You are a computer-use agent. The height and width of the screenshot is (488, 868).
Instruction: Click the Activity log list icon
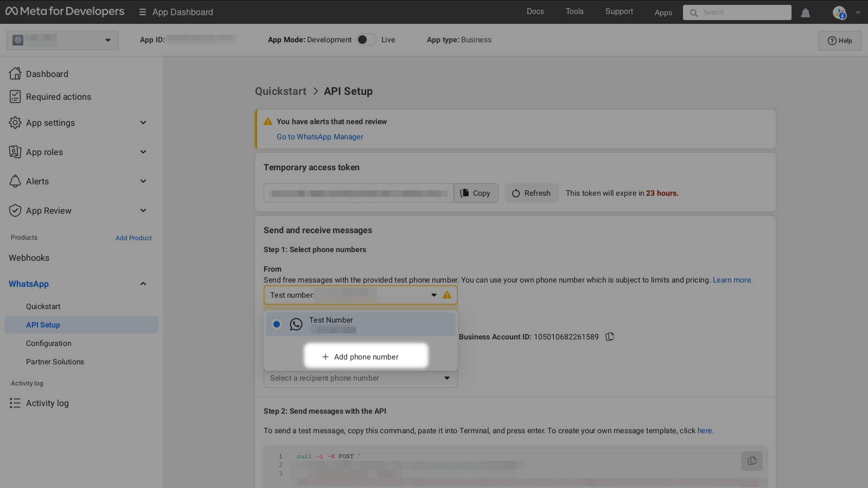pos(15,403)
